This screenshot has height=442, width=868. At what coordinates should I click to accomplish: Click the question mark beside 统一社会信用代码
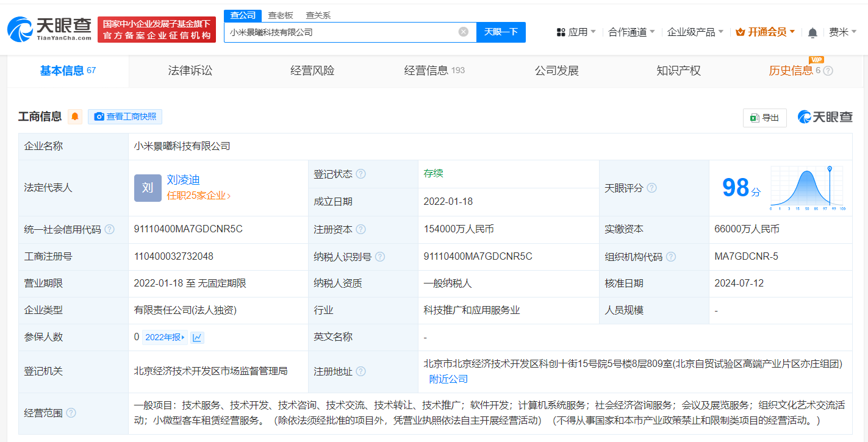[x=109, y=229]
